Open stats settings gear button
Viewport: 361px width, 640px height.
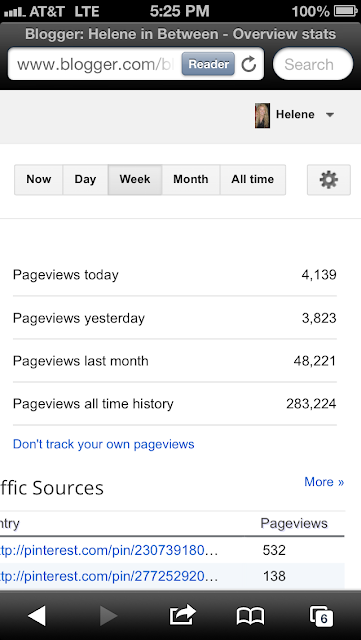[x=329, y=180]
